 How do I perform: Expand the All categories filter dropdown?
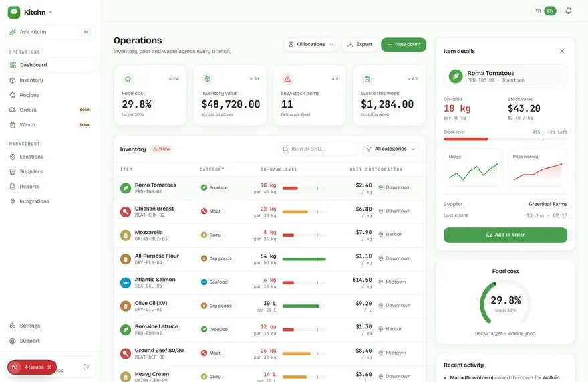pyautogui.click(x=390, y=149)
